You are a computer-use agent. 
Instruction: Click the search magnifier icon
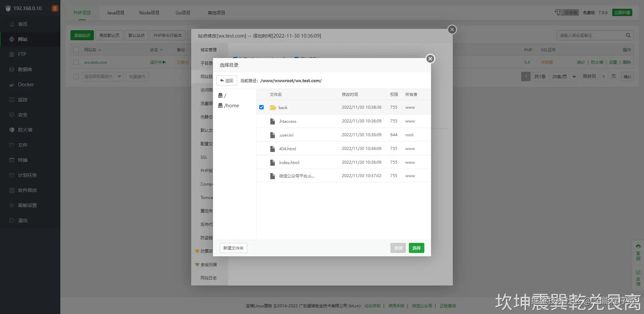pyautogui.click(x=628, y=35)
